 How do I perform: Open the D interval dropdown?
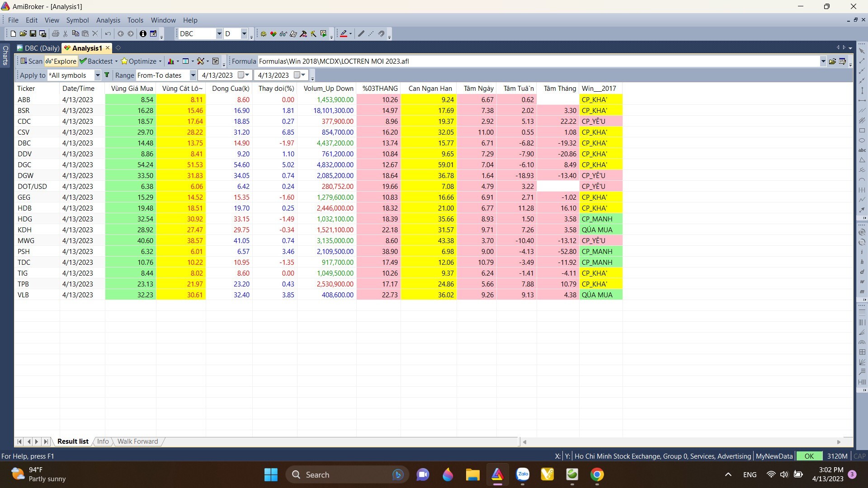(x=244, y=34)
